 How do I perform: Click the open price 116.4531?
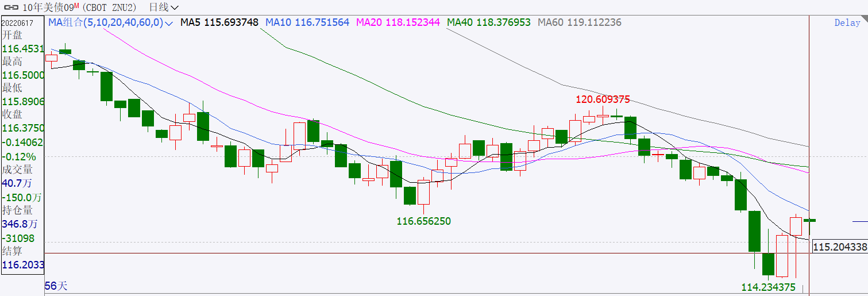click(23, 49)
